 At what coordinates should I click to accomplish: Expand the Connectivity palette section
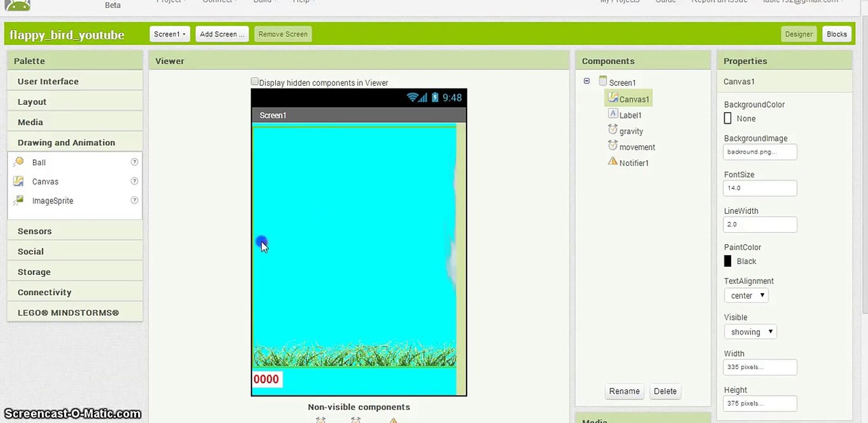(75, 293)
